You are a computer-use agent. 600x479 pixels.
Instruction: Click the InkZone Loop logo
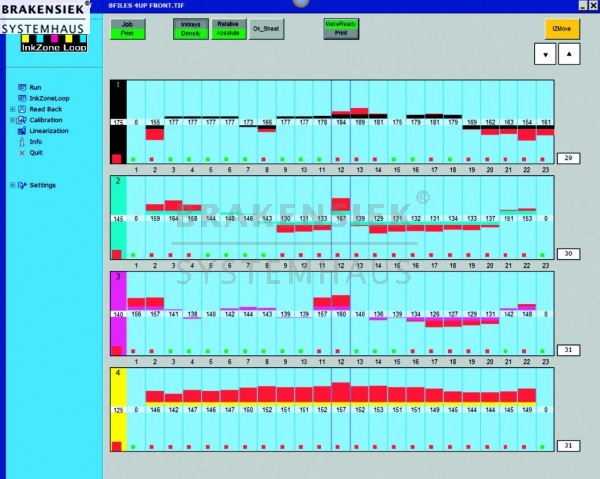(54, 44)
